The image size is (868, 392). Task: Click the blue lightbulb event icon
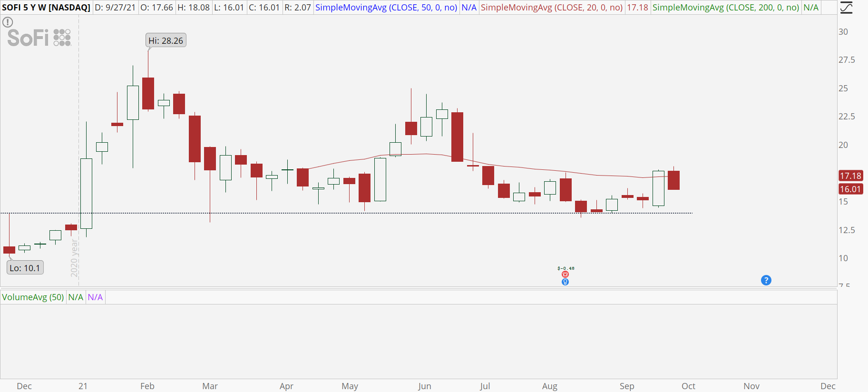point(565,282)
